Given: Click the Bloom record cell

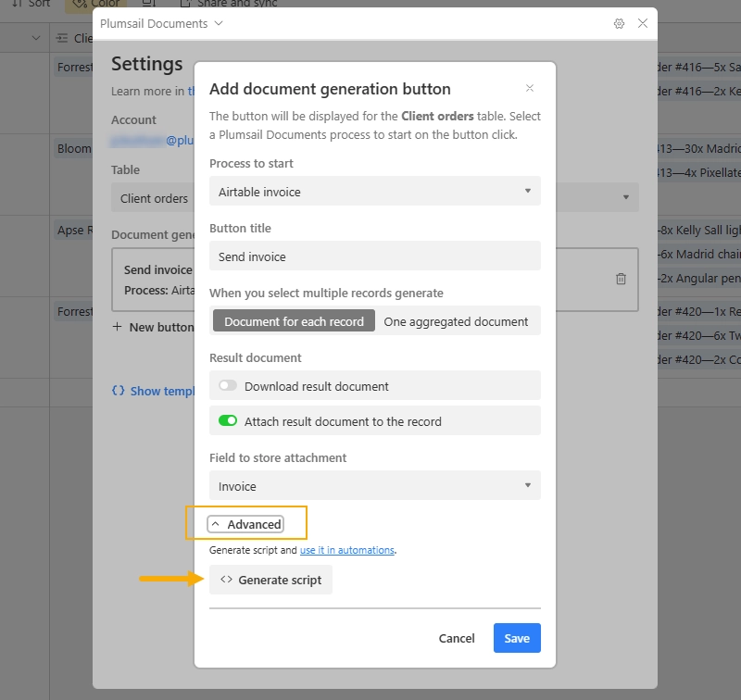Looking at the screenshot, I should (74, 148).
